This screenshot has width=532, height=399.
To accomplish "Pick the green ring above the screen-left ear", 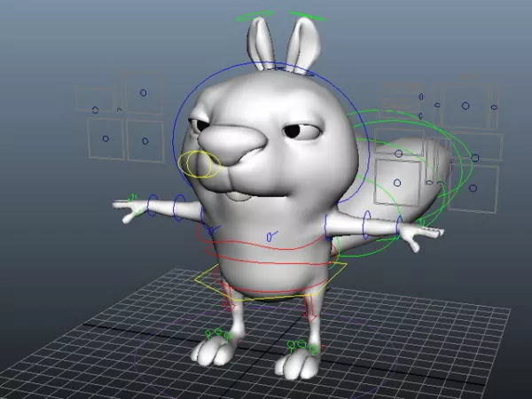I will point(254,15).
